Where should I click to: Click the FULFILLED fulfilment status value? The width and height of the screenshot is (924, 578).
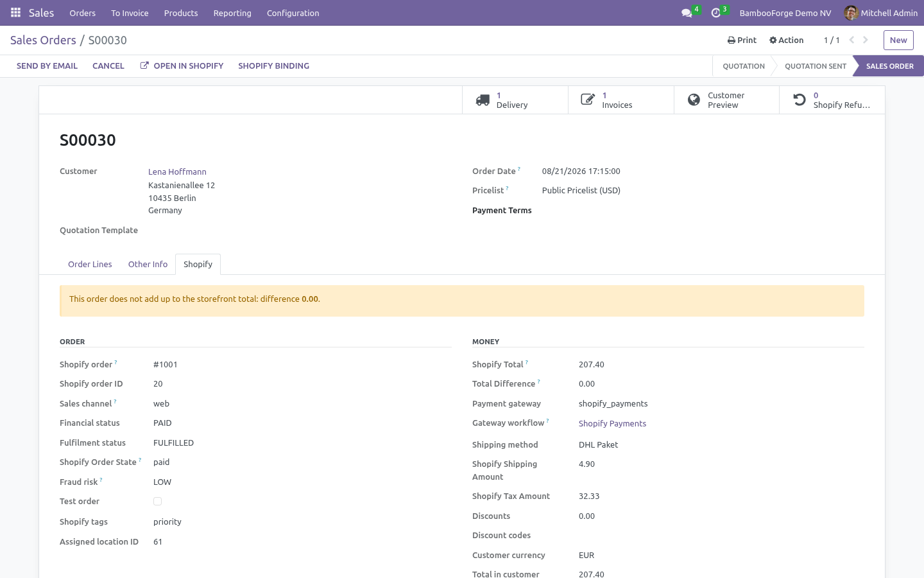(x=173, y=442)
